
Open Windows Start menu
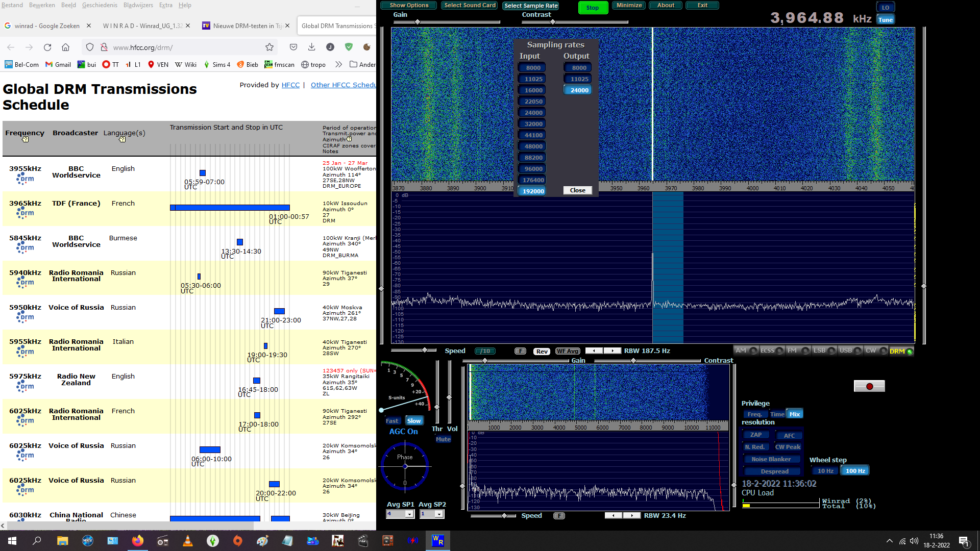[12, 541]
